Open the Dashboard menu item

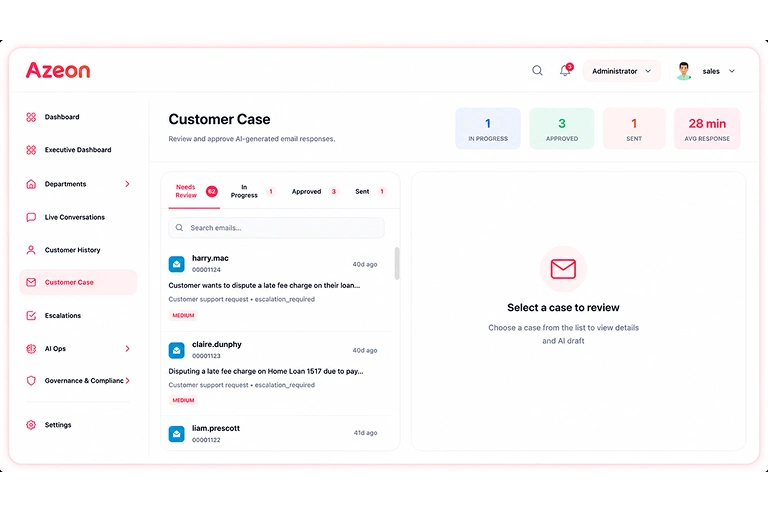click(x=62, y=117)
